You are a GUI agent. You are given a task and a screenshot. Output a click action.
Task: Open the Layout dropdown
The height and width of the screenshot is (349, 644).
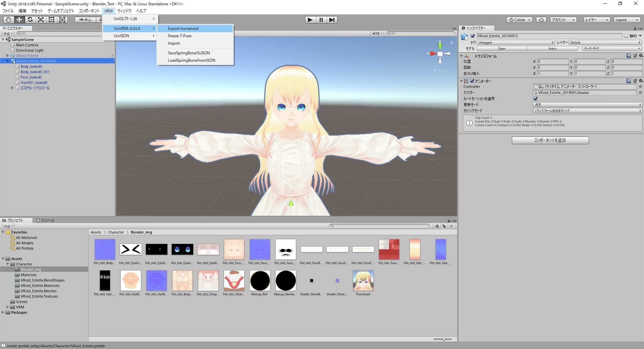[627, 20]
